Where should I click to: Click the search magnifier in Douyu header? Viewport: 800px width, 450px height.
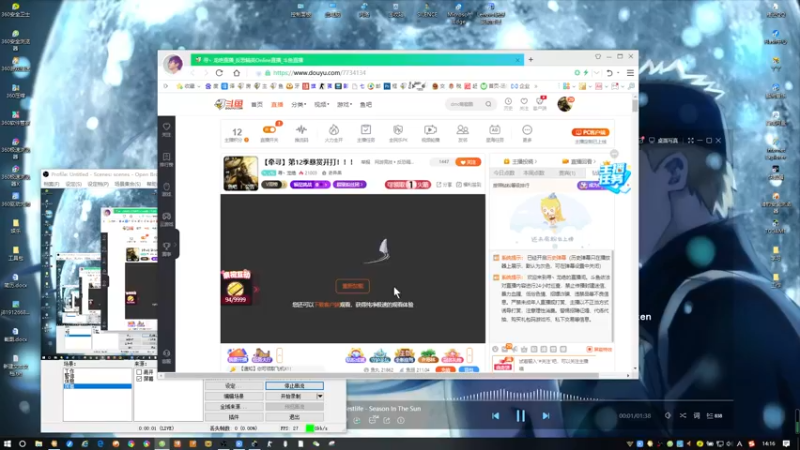tap(488, 104)
